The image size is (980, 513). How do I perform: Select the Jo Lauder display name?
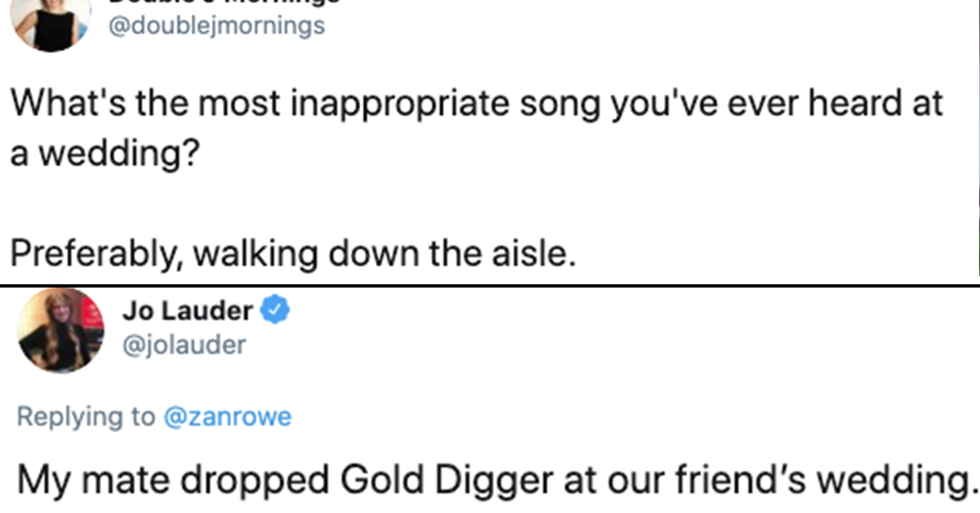pyautogui.click(x=188, y=311)
